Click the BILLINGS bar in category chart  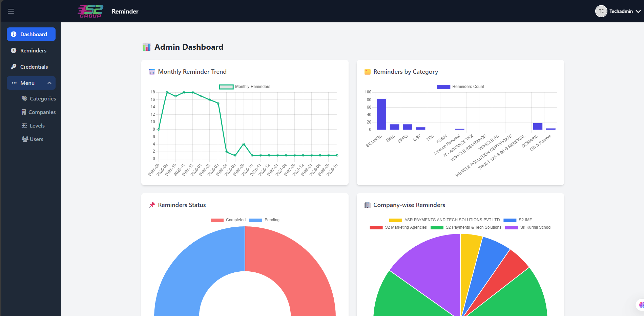(381, 114)
